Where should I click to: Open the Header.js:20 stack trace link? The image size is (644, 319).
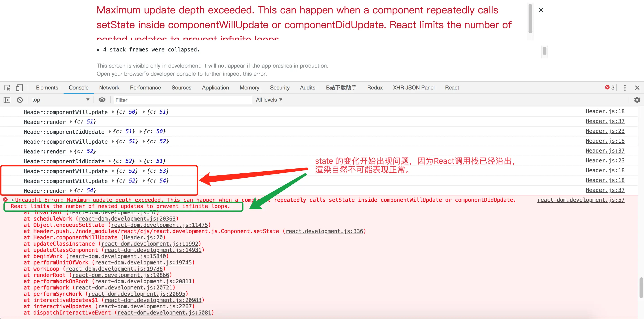143,238
